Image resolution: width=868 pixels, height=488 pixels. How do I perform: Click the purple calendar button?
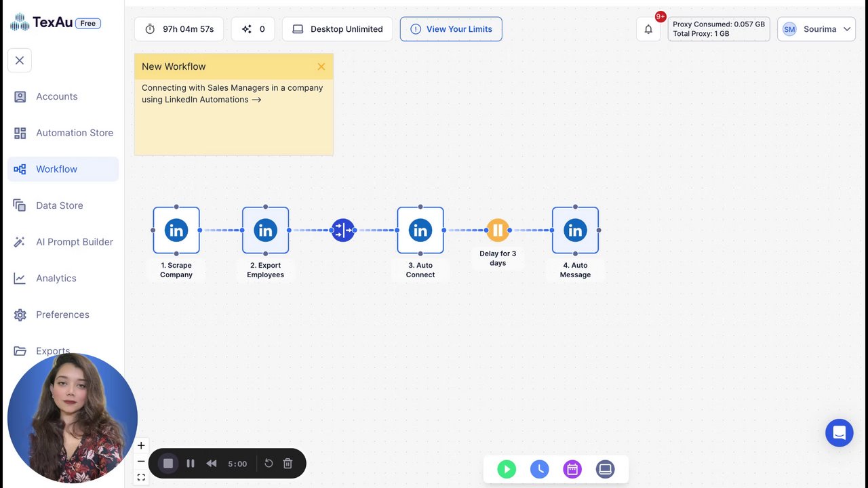pos(572,469)
